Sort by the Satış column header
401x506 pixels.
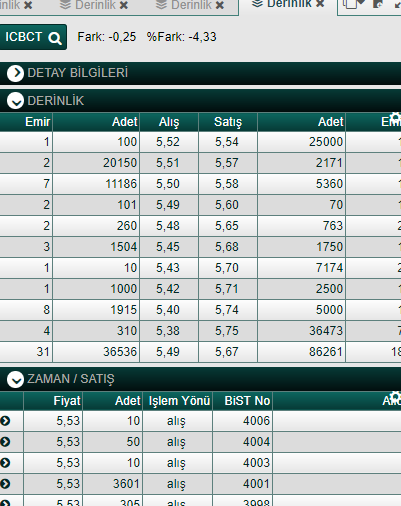(x=228, y=122)
